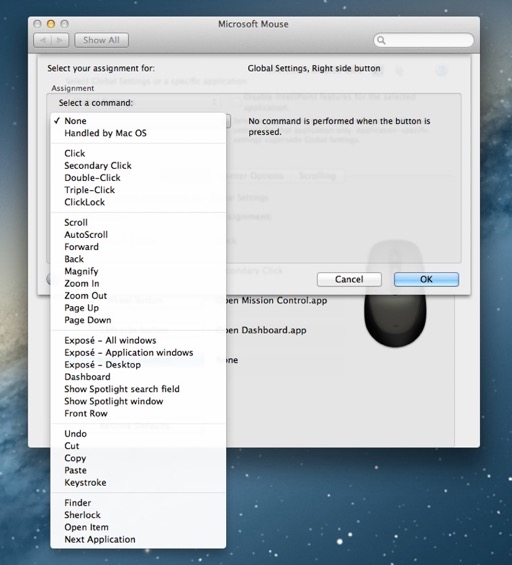Choose Secondary Click command
Image resolution: width=512 pixels, height=565 pixels.
(138, 165)
